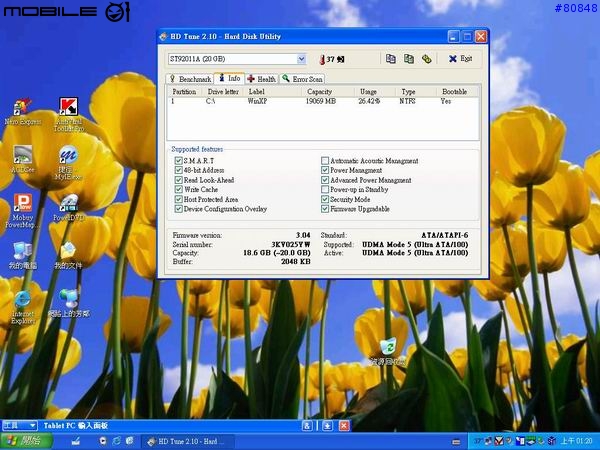Toggle the Write Cache checkbox

point(178,189)
